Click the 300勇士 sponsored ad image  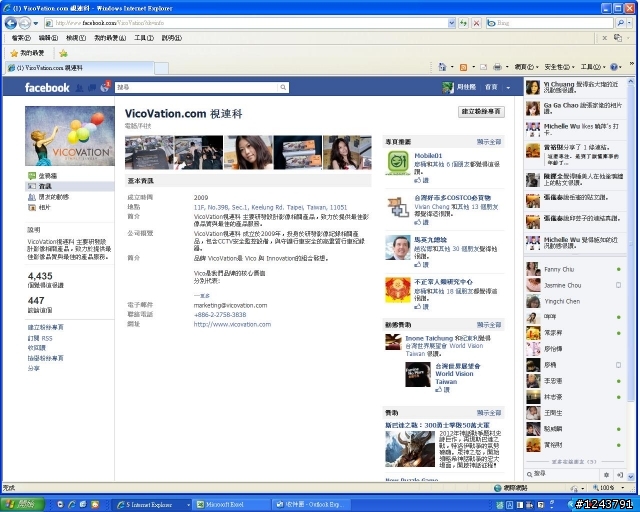click(x=410, y=449)
